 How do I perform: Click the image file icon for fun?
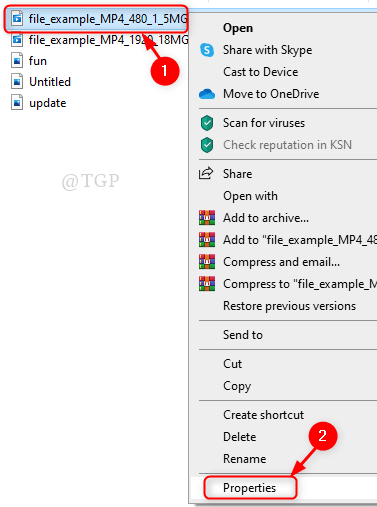[17, 61]
